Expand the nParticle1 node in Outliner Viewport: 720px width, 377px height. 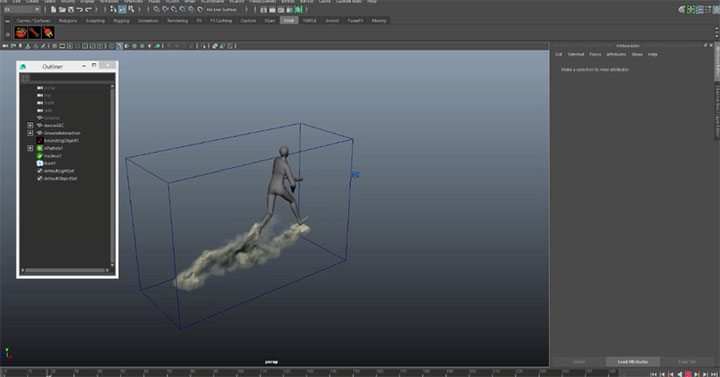30,148
